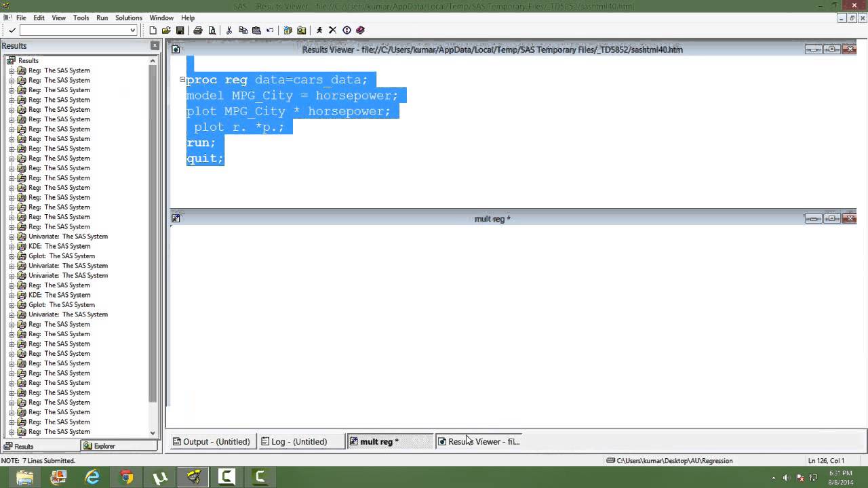The image size is (868, 488).
Task: Open the View menu
Action: tap(59, 18)
